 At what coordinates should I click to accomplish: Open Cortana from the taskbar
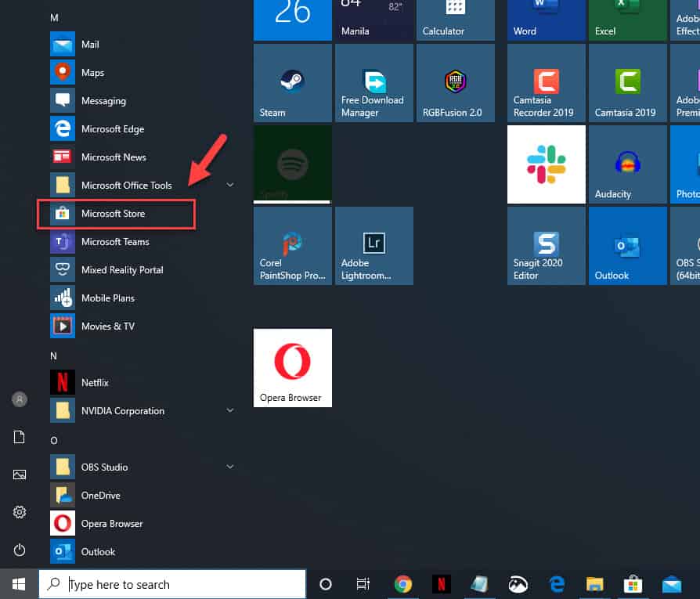[326, 584]
